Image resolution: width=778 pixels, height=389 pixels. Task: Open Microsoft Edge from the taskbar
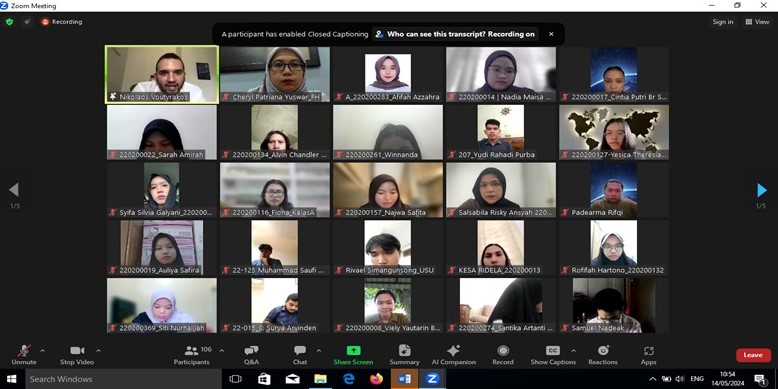(x=349, y=379)
